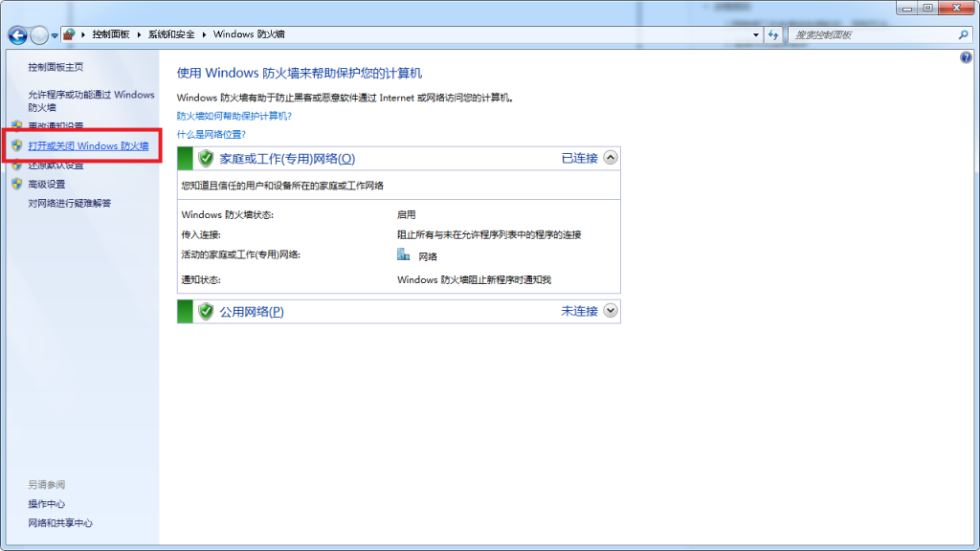This screenshot has width=980, height=551.
Task: Click the Back navigation arrow button
Action: pyautogui.click(x=17, y=35)
